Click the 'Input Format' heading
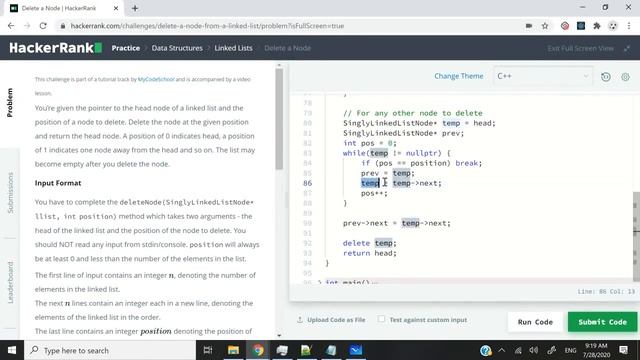The image size is (640, 360). click(x=58, y=183)
